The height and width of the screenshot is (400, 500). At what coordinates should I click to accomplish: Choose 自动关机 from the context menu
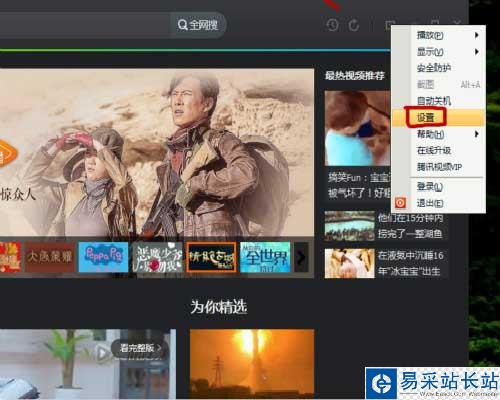click(x=438, y=101)
